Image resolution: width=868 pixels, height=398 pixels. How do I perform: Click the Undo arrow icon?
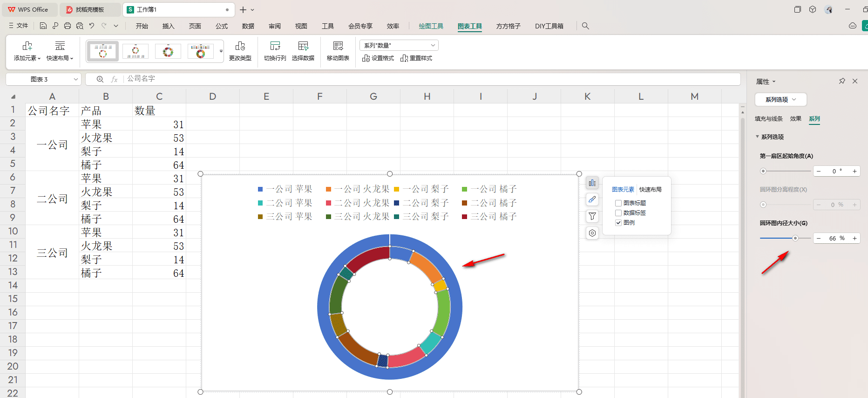click(92, 26)
